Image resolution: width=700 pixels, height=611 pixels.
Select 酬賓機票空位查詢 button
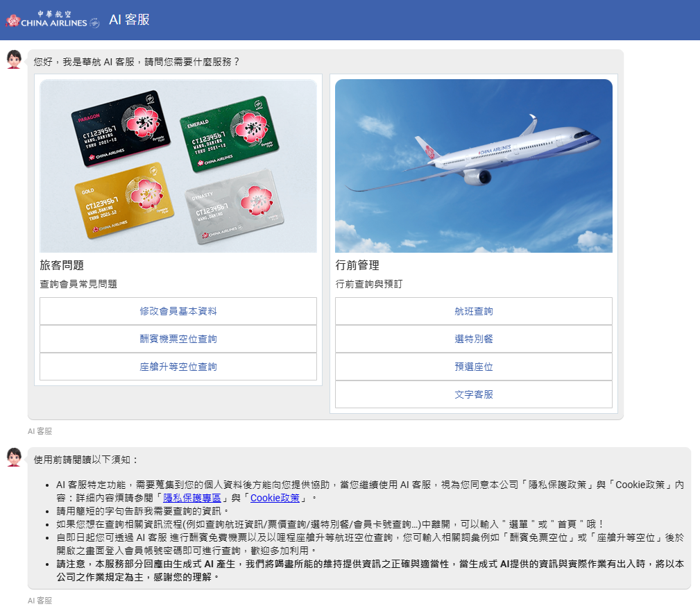click(x=178, y=339)
